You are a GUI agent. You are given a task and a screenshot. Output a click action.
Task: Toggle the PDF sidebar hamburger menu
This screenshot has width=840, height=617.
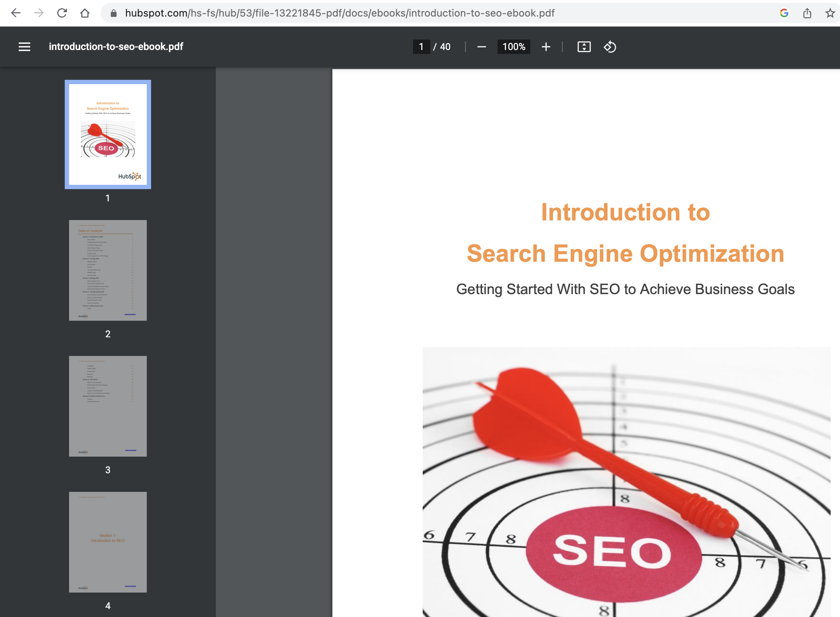[x=25, y=47]
